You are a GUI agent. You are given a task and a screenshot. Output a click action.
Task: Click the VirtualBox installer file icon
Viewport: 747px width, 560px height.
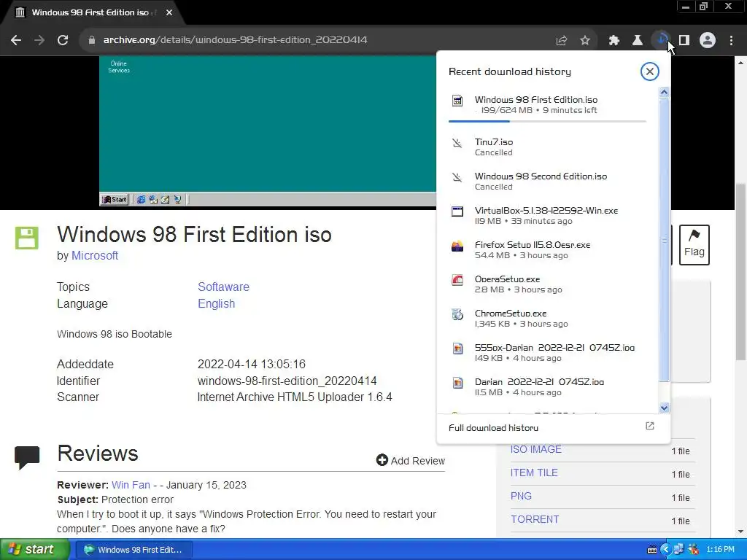(x=457, y=211)
